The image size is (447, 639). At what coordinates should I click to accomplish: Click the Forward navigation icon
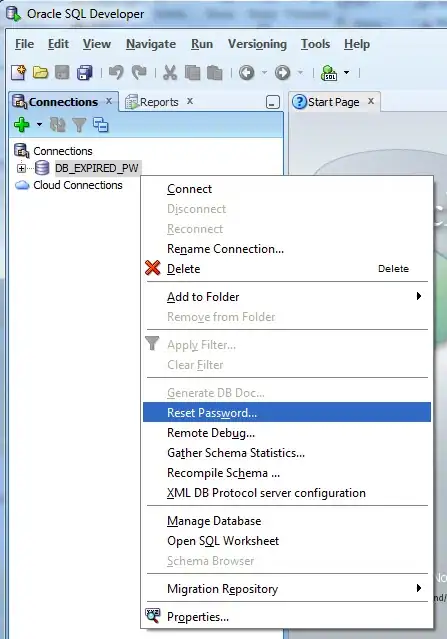282,73
